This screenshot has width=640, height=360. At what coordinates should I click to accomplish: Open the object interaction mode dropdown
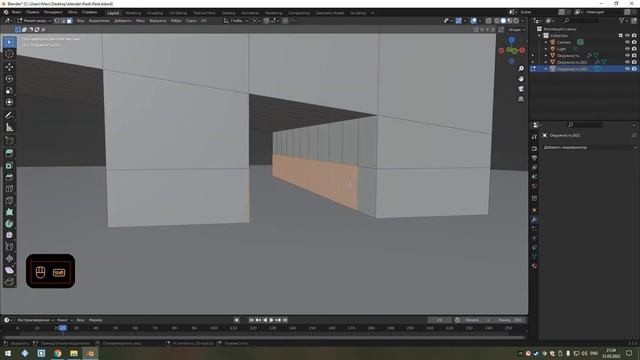(34, 20)
